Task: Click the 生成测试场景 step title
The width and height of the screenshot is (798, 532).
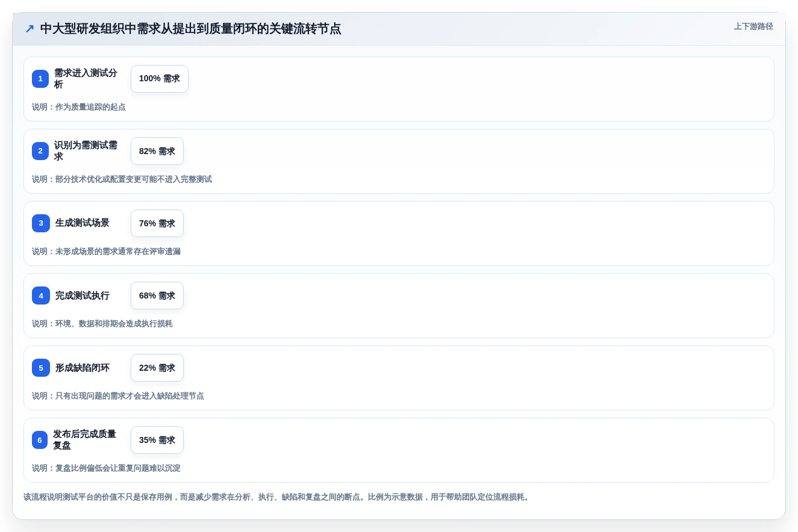Action: tap(83, 223)
